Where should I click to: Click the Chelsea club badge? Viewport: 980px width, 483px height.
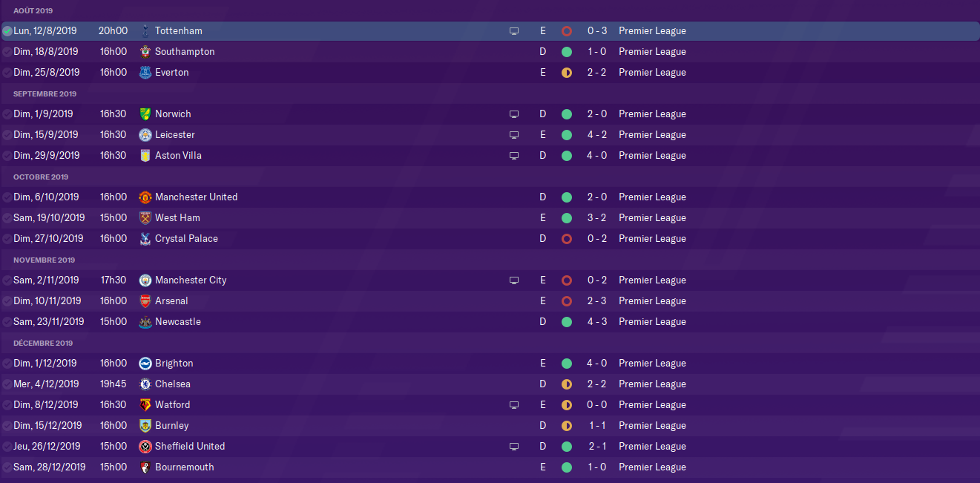tap(145, 384)
